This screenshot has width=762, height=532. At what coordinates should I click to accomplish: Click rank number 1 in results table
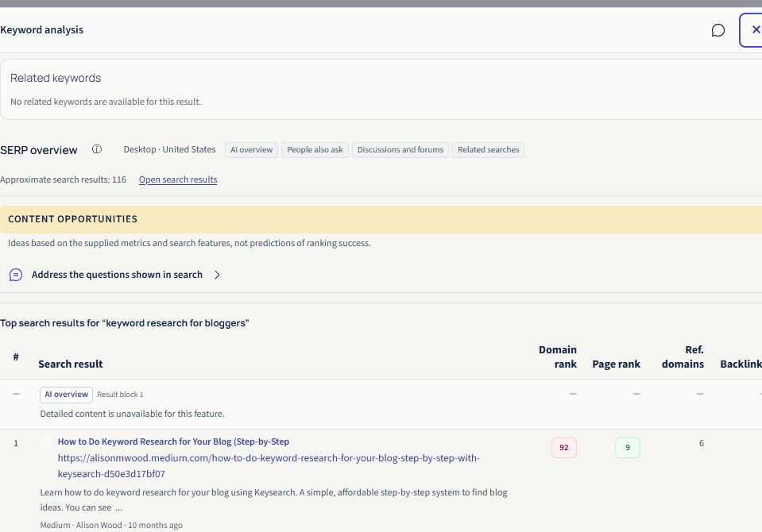pos(16,443)
